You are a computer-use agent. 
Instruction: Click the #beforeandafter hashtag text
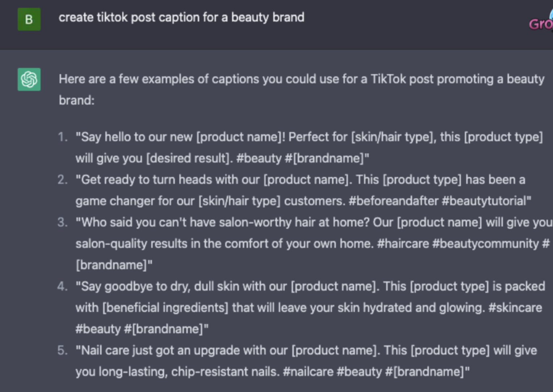tap(393, 201)
